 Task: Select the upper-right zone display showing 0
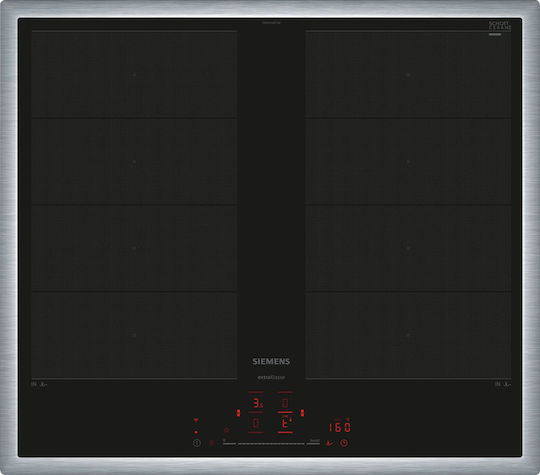[285, 403]
